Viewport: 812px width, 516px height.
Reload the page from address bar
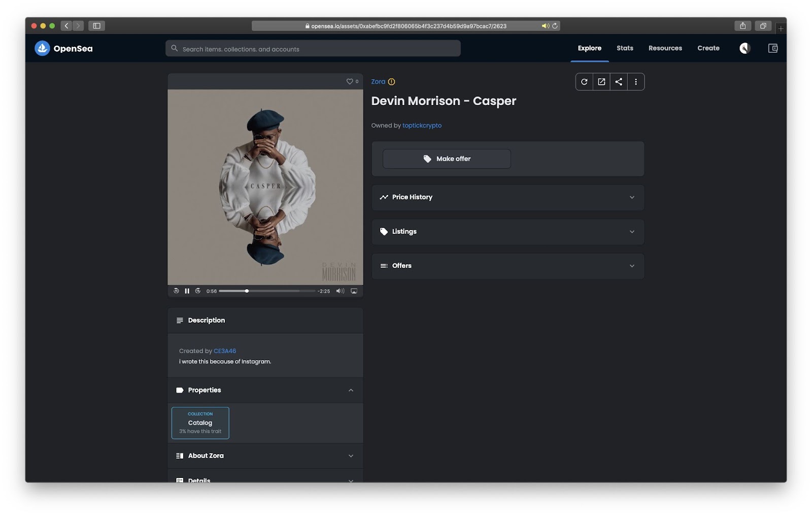(555, 26)
